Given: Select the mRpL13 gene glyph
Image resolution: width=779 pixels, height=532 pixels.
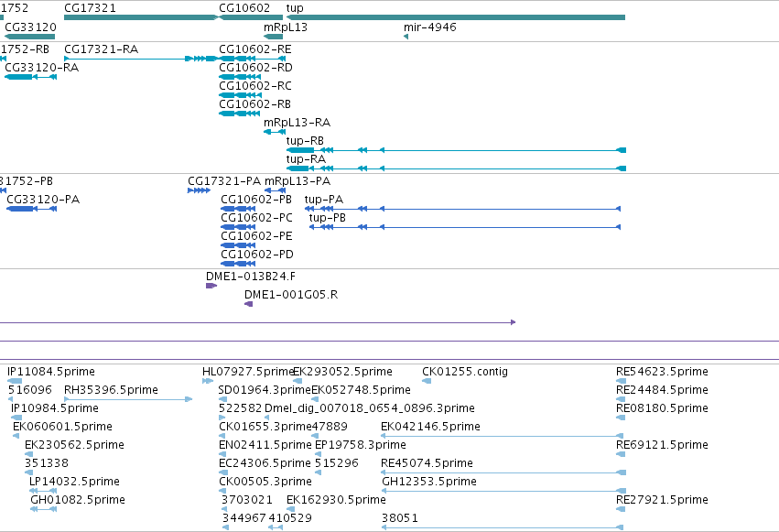Looking at the screenshot, I should 274,37.
